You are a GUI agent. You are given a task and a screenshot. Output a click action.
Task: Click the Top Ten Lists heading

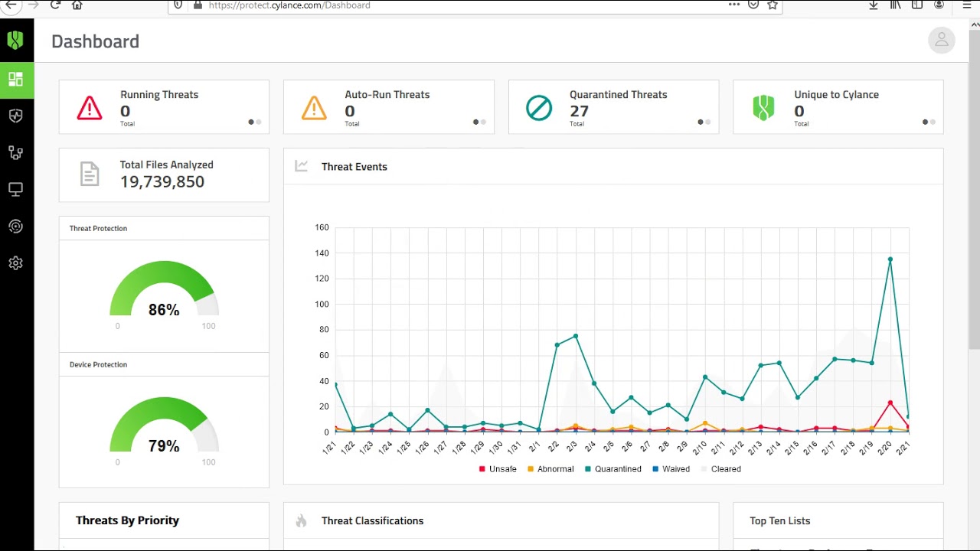[780, 520]
